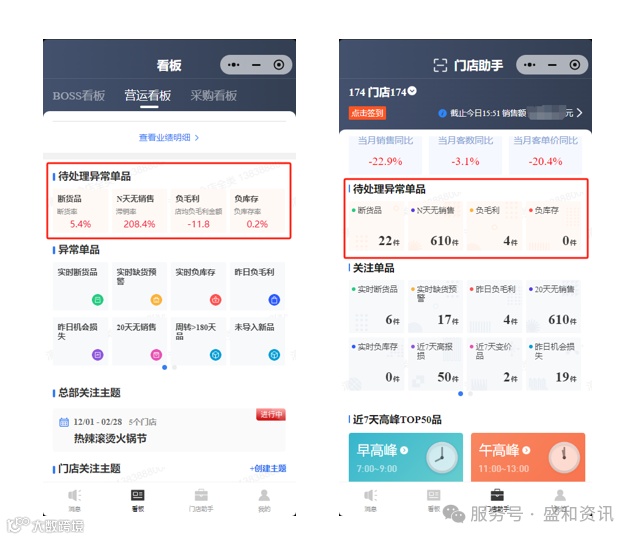The image size is (634, 539).
Task: Select first page dot under 关注单品 grid
Action: [461, 393]
